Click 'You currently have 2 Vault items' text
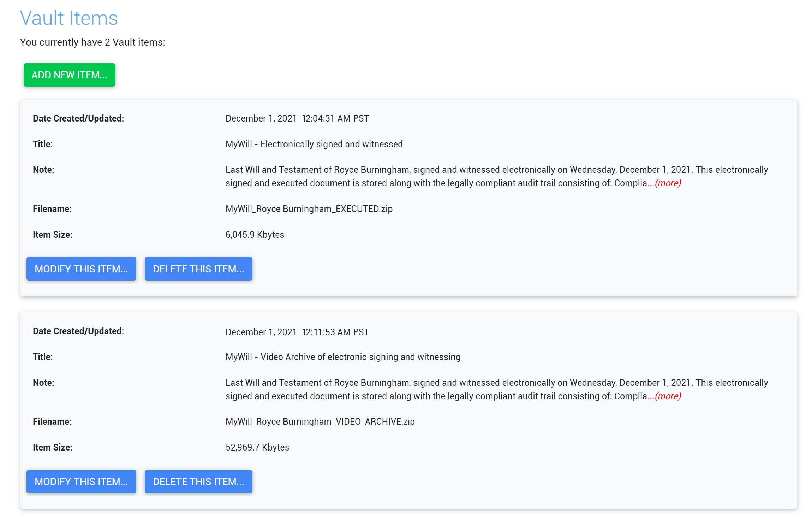 click(x=92, y=42)
